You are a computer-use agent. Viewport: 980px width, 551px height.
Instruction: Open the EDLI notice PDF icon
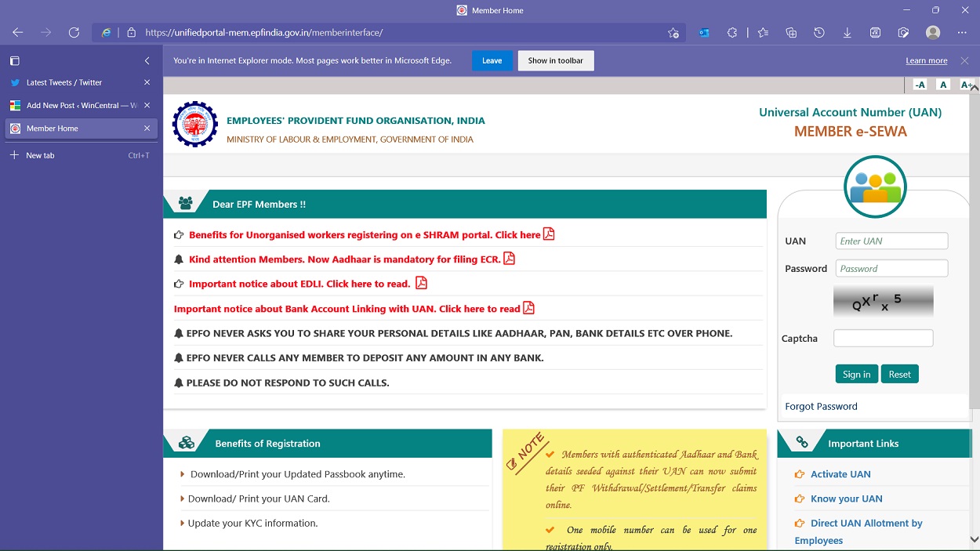[421, 283]
